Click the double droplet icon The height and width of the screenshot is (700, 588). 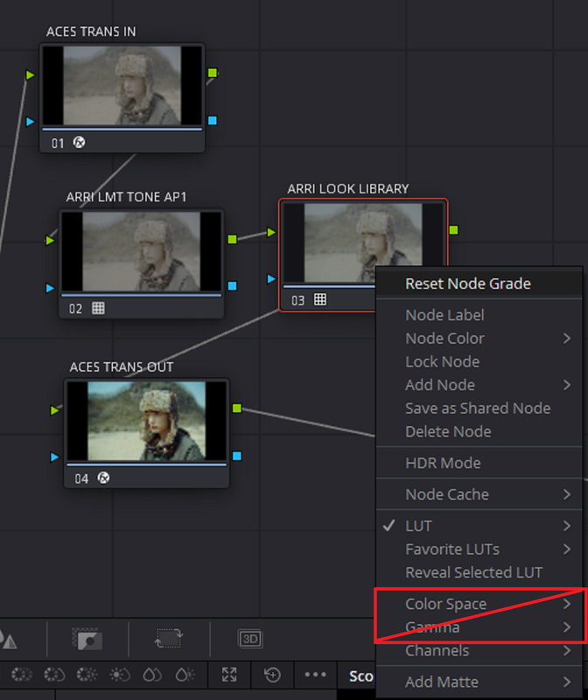[152, 674]
